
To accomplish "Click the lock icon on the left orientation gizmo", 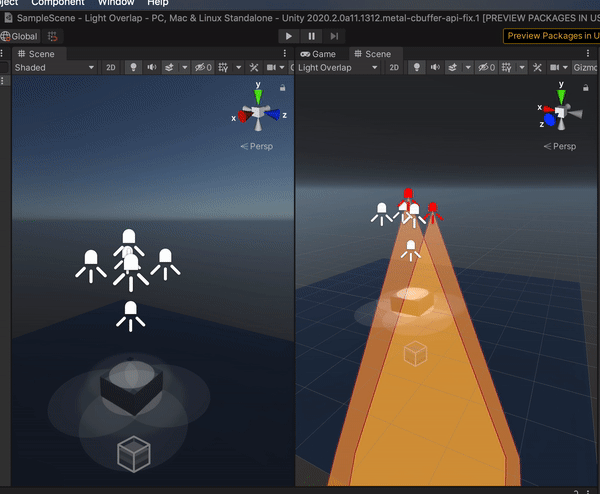I will click(282, 88).
